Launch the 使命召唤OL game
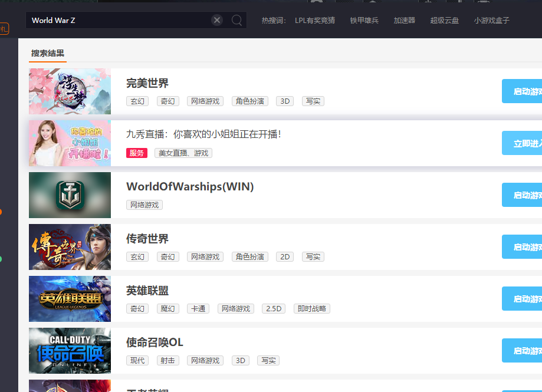The width and height of the screenshot is (542, 392). [522, 351]
